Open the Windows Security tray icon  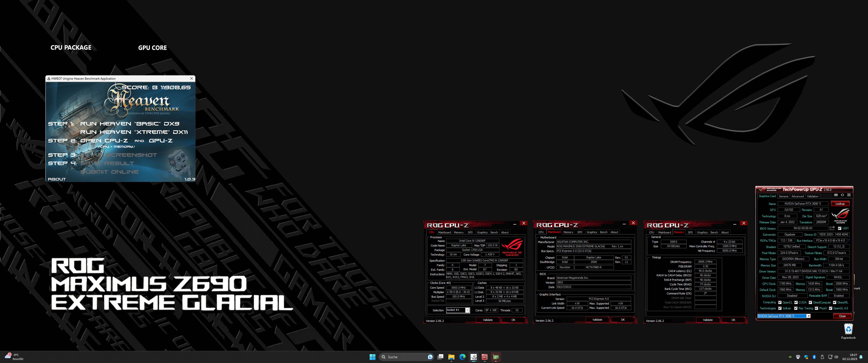click(806, 357)
